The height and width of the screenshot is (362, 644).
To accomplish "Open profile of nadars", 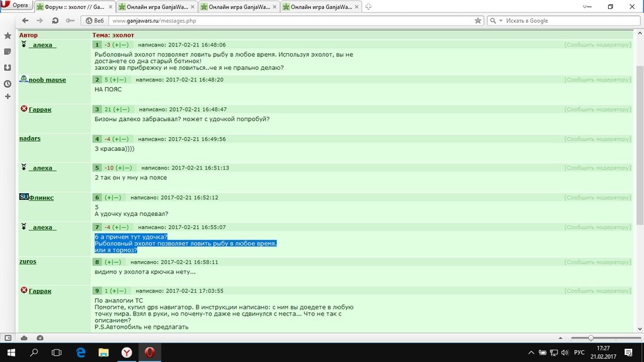I will (x=30, y=138).
